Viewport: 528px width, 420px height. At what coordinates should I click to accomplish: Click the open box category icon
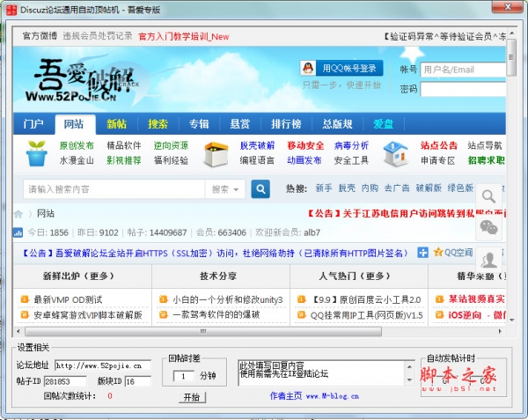216,154
